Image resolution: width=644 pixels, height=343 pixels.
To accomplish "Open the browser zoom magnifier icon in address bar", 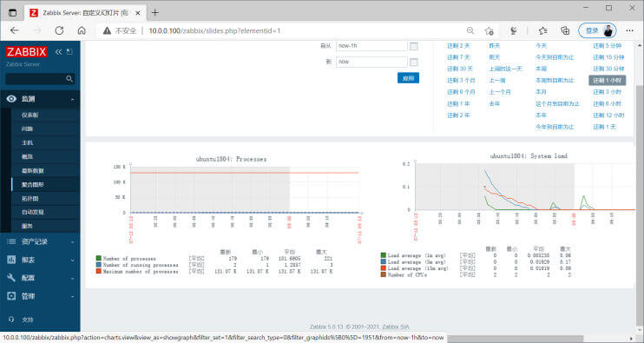I will click(x=470, y=30).
